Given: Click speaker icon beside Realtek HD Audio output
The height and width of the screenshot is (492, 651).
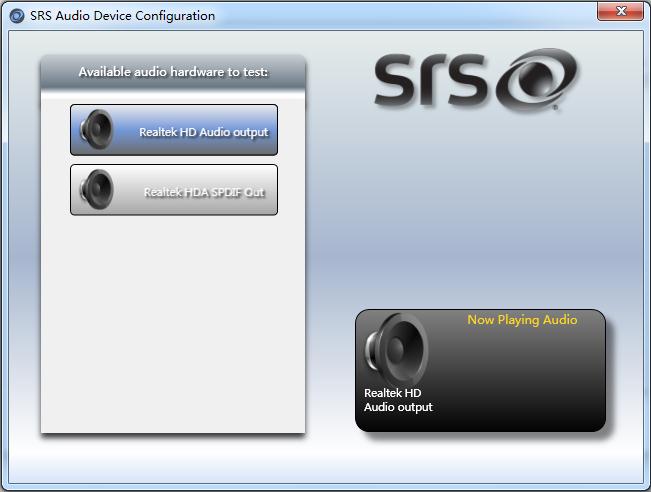Looking at the screenshot, I should 96,130.
